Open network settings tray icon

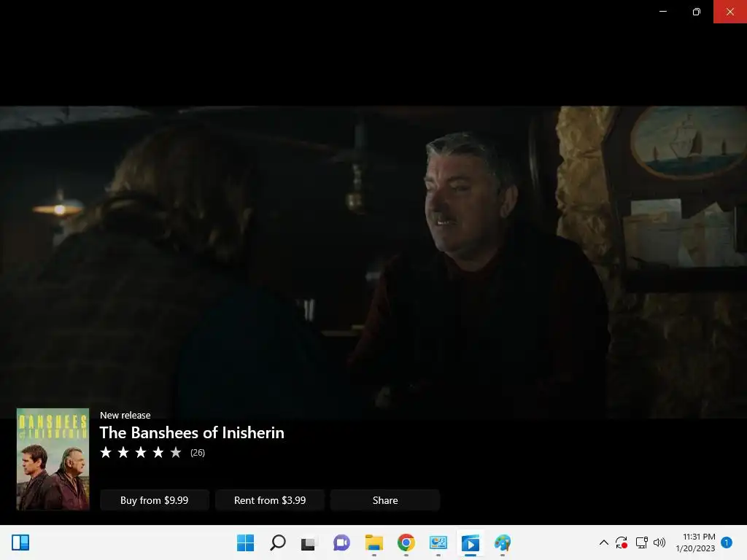click(x=641, y=542)
